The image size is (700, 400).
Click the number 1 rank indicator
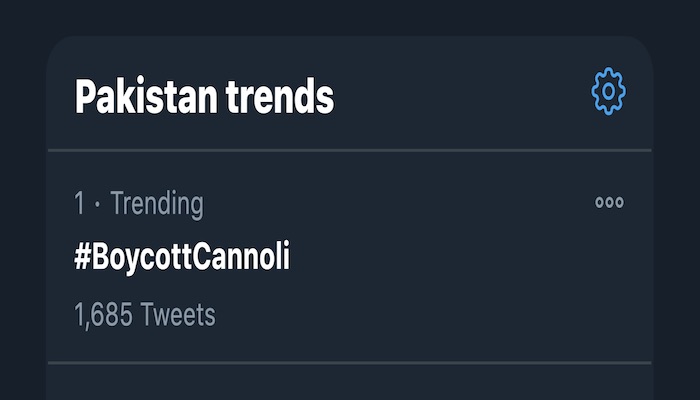pos(79,203)
